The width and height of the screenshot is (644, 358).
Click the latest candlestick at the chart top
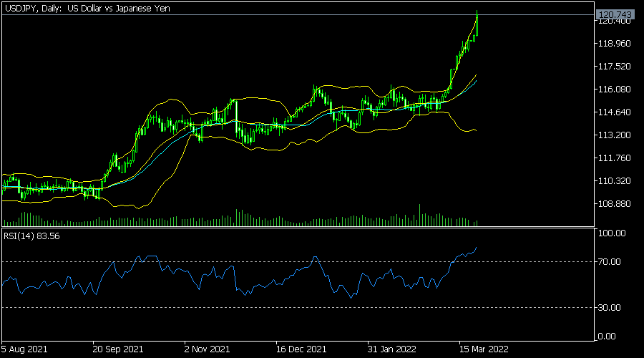click(x=477, y=24)
